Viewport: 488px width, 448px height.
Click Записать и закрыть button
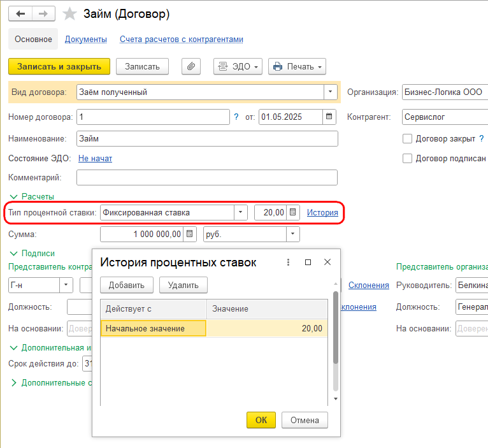tap(59, 66)
